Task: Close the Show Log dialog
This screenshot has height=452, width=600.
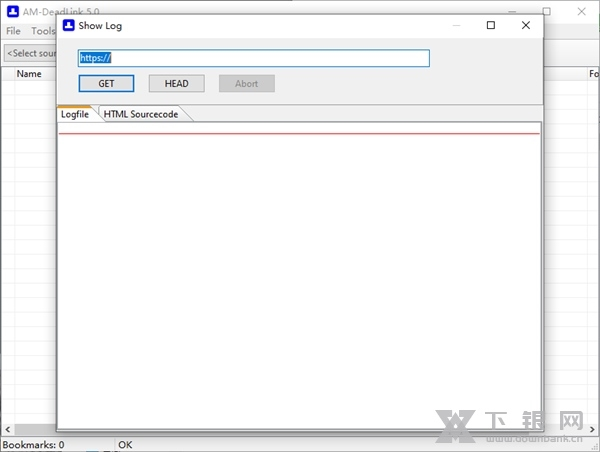Action: pos(526,25)
